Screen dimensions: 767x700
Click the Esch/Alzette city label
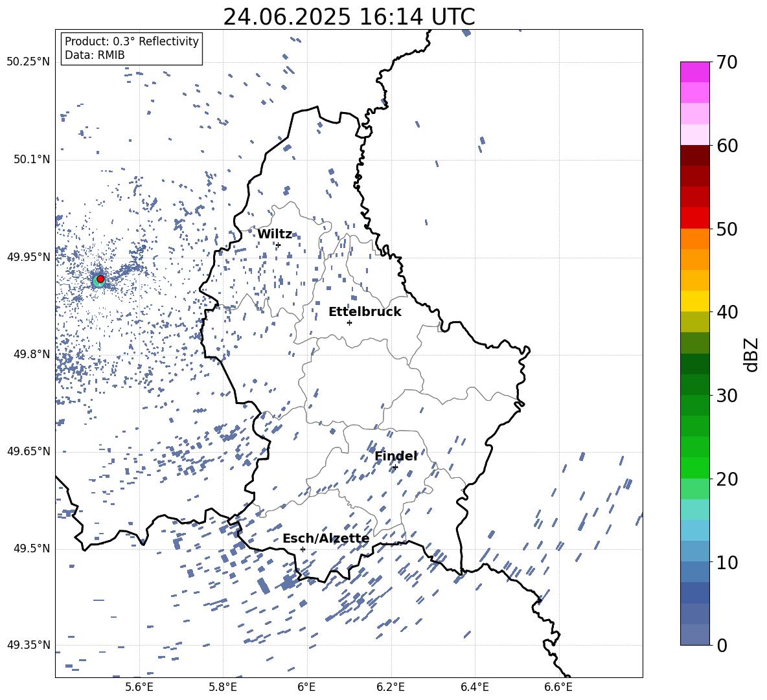(326, 539)
